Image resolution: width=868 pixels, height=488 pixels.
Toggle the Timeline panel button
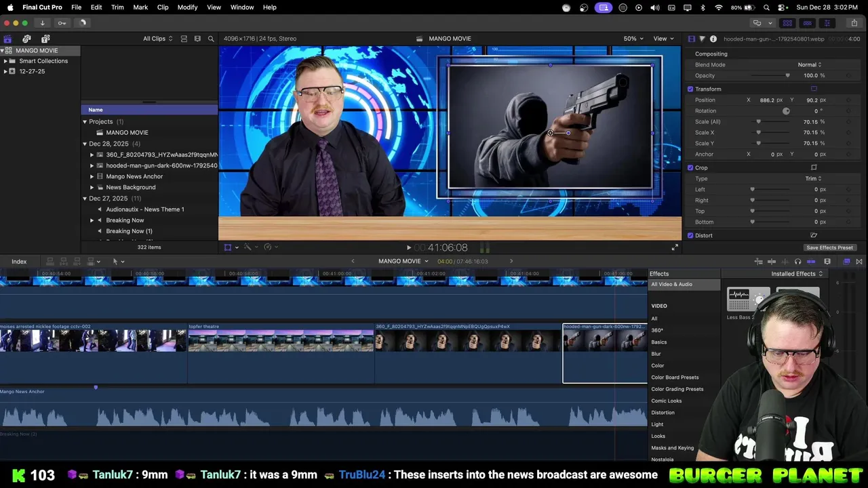coord(807,23)
